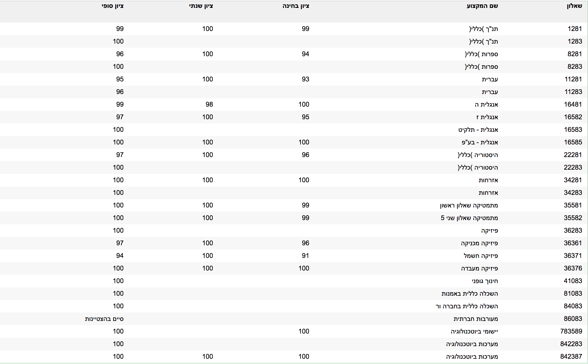Select questionnaire code 1281
Screen dimensions: 588x364
coord(575,29)
